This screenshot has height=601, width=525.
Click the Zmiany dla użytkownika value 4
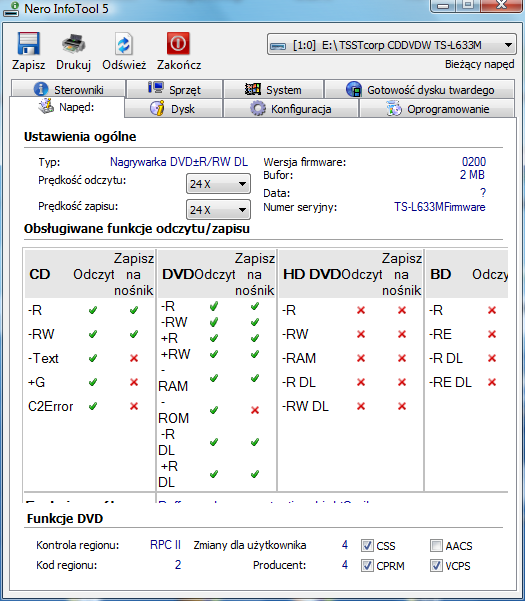[x=345, y=545]
